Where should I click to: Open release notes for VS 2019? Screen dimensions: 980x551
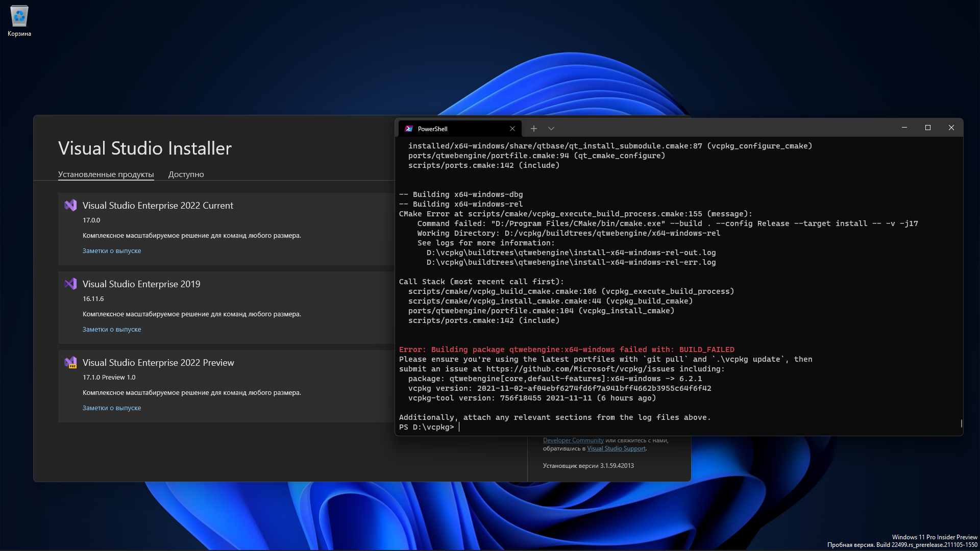click(x=112, y=330)
